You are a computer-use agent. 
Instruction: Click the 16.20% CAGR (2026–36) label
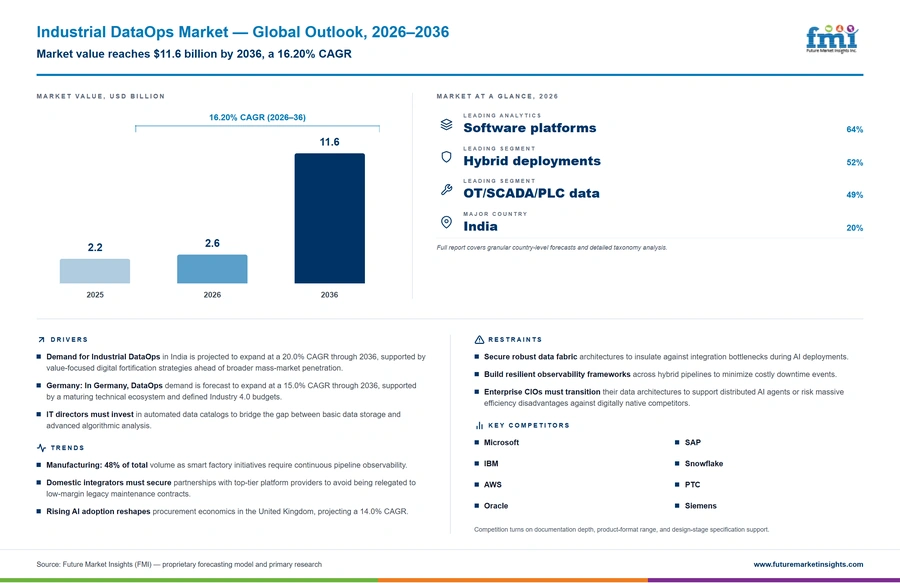point(257,117)
